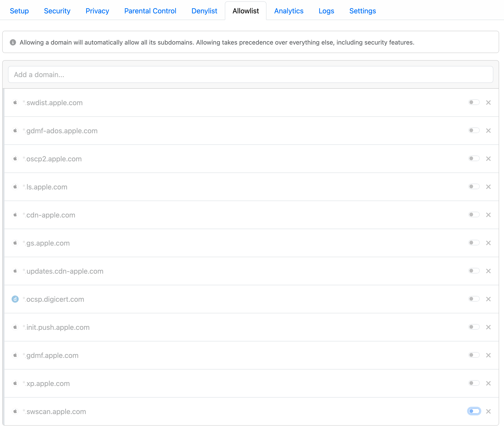
Task: Open the Setup tab
Action: coord(19,11)
